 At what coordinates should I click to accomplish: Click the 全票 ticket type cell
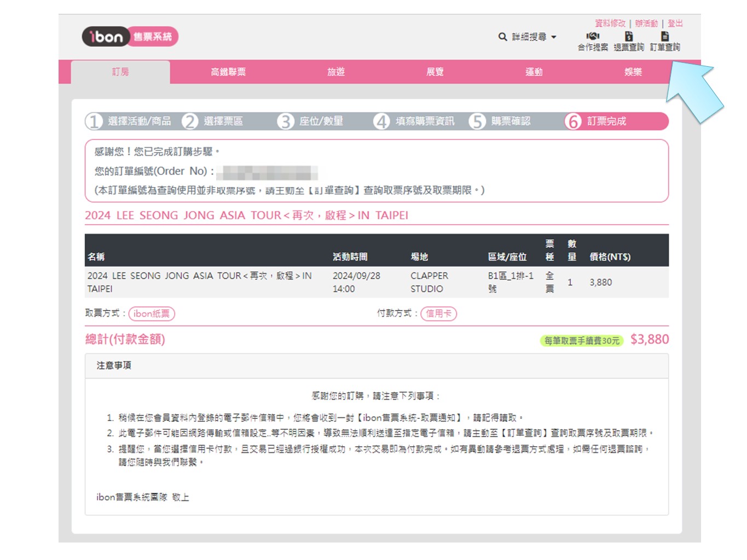(x=549, y=282)
